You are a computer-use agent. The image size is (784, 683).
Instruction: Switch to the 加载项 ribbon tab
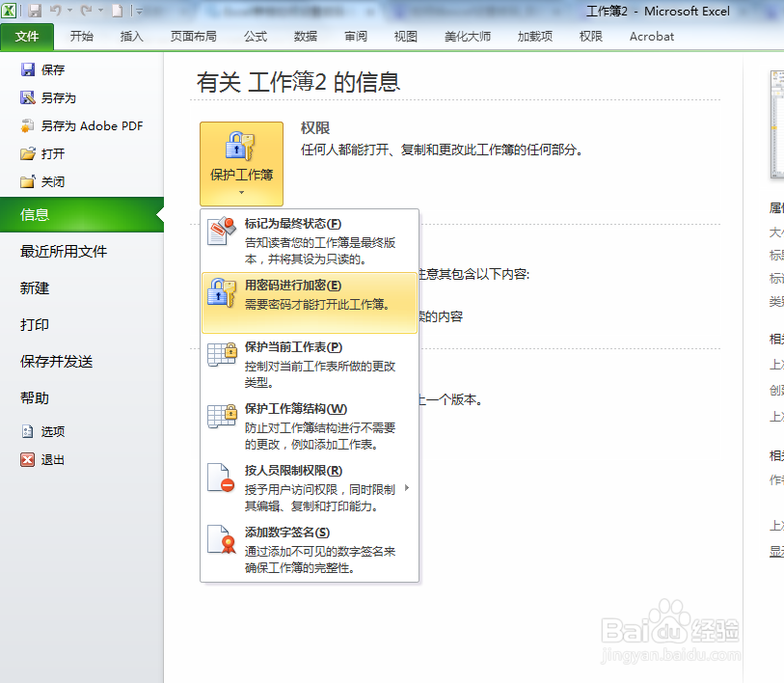coord(535,37)
